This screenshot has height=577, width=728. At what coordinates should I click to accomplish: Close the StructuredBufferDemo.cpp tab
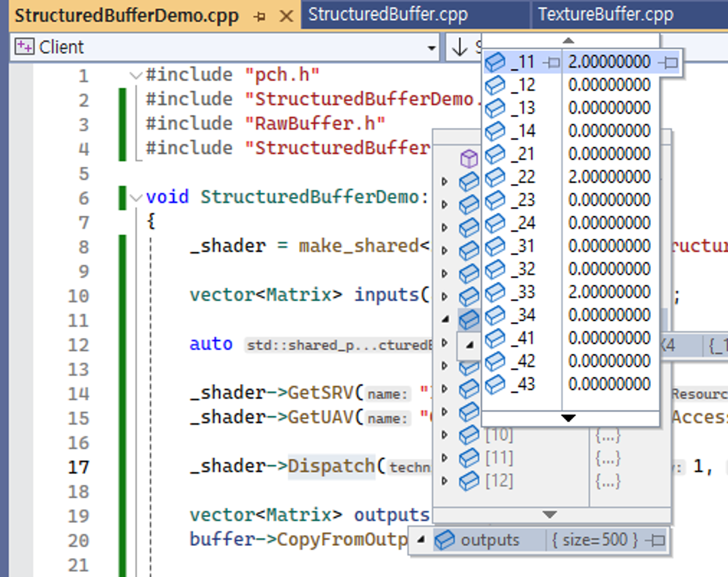pos(286,16)
